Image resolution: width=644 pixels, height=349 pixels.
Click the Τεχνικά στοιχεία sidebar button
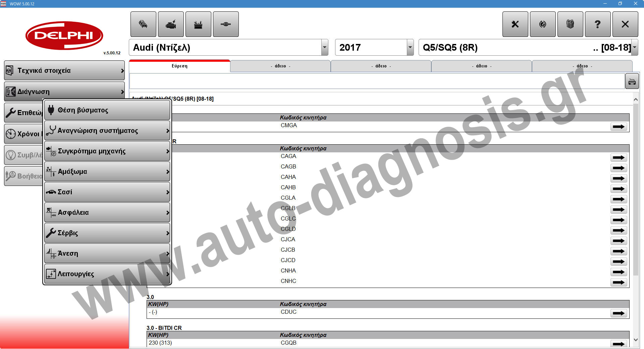tap(64, 70)
